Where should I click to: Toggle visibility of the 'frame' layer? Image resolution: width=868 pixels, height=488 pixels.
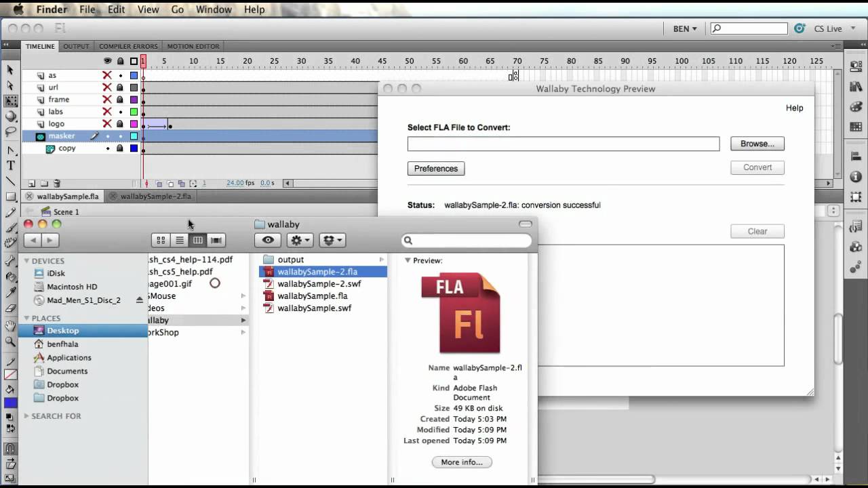click(x=107, y=100)
